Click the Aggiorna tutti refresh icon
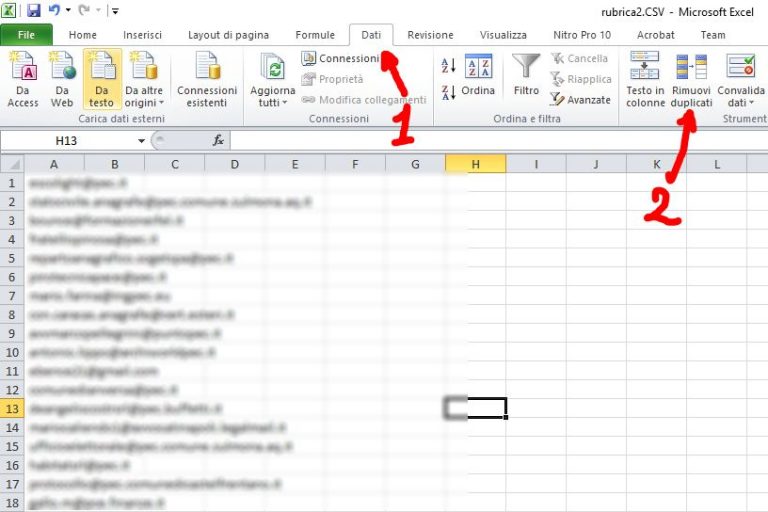Image resolution: width=768 pixels, height=512 pixels. click(272, 68)
